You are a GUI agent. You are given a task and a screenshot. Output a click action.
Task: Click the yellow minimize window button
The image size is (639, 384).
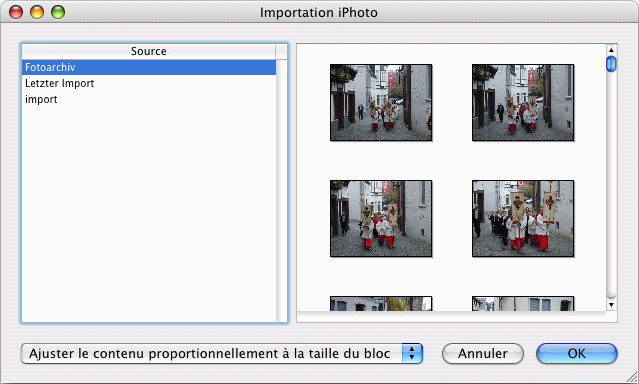coord(37,12)
